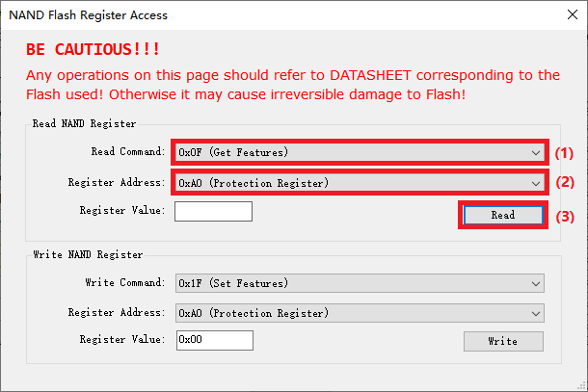
Task: Click the "Write Command:" label
Action: pos(126,283)
